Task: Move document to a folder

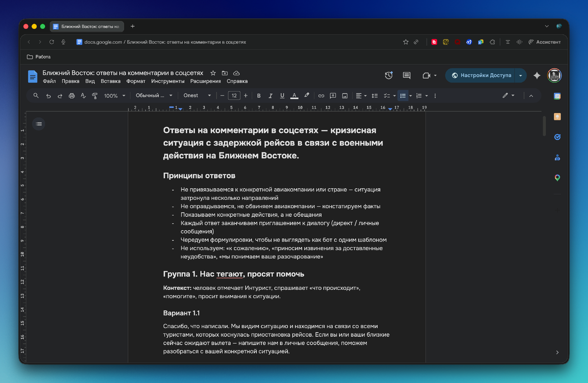Action: pyautogui.click(x=224, y=73)
